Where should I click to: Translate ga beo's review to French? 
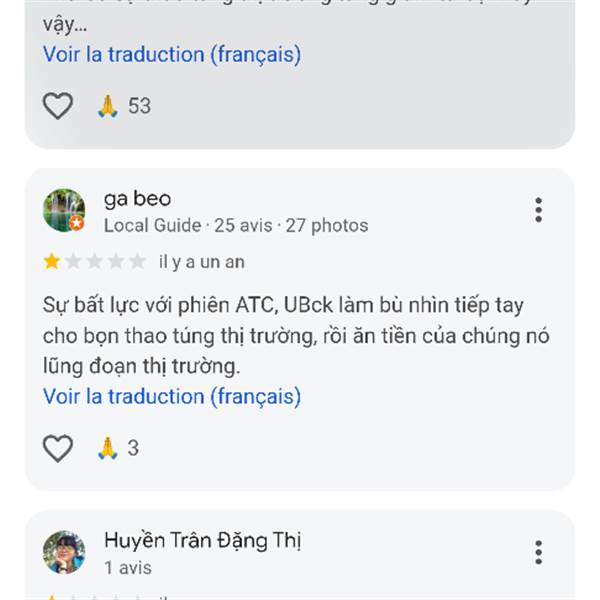point(171,396)
